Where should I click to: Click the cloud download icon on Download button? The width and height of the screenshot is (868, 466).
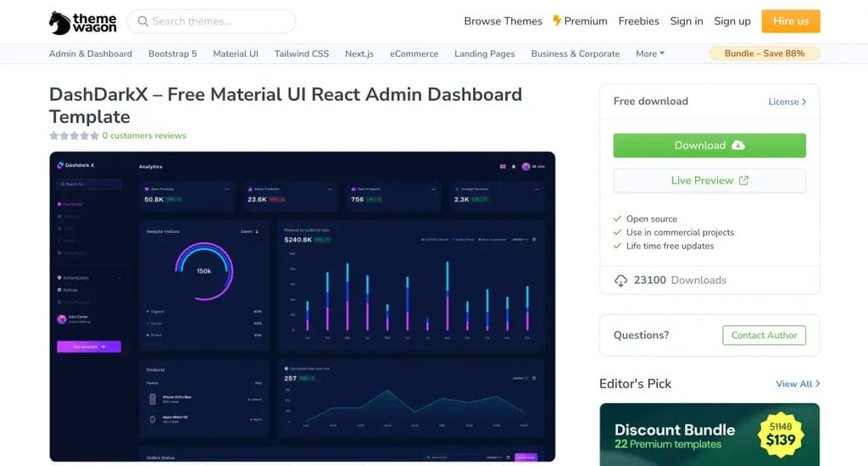coord(738,145)
